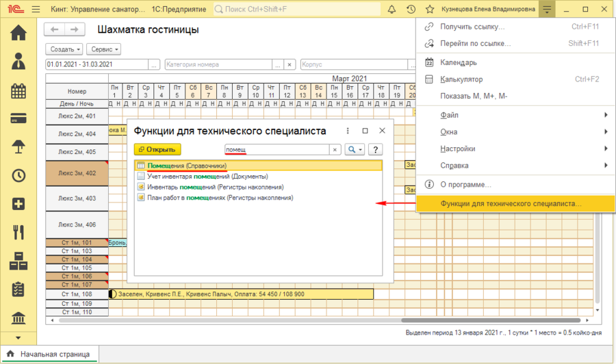Open Категория номера selection ellipsis button
Image resolution: width=616 pixels, height=364 pixels.
pyautogui.click(x=278, y=64)
